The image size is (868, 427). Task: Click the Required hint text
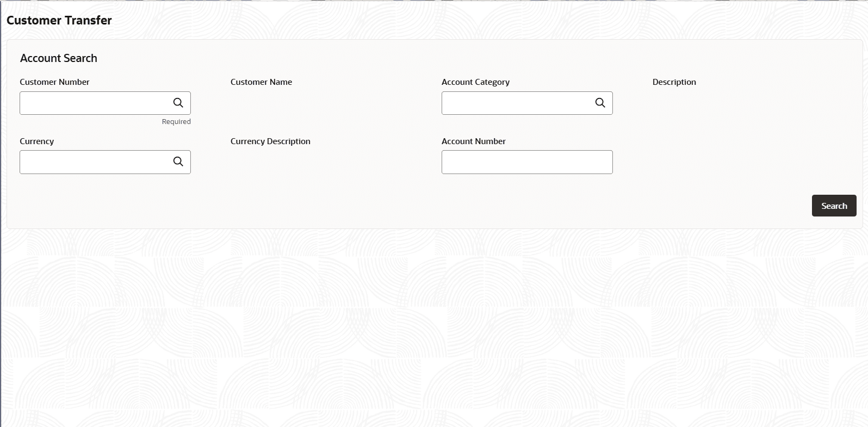coord(176,122)
